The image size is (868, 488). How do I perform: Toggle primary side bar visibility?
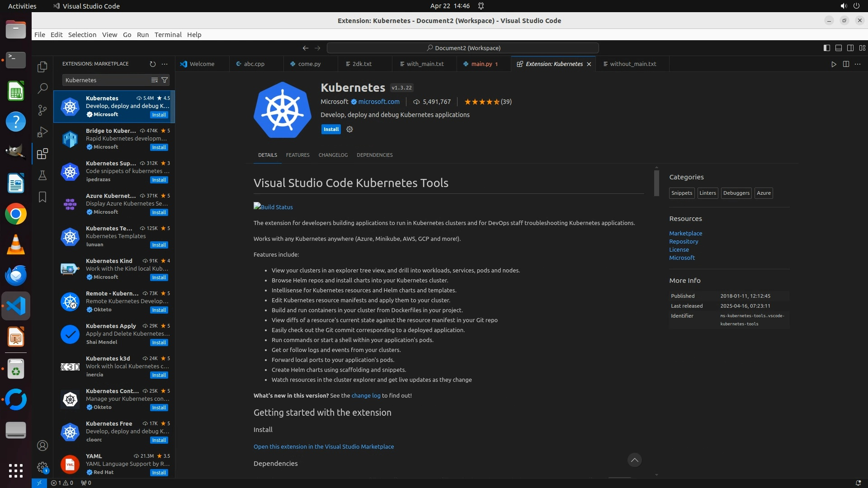(827, 48)
